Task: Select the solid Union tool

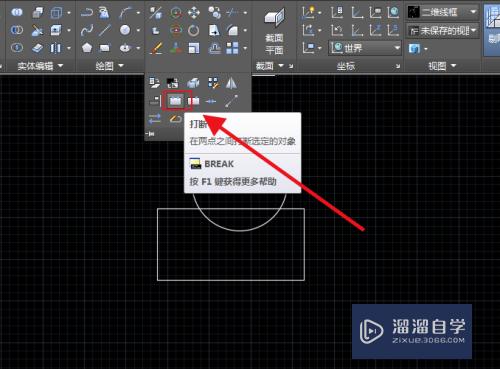Action: 17,12
